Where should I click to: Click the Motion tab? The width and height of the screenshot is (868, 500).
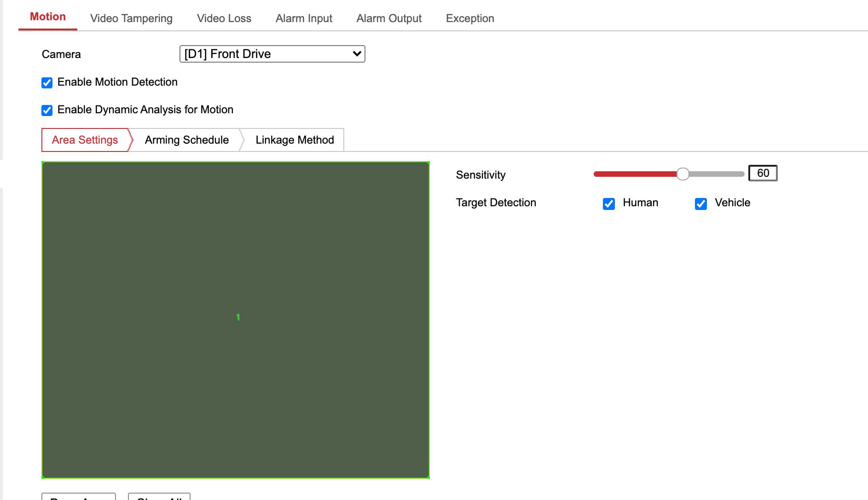48,17
